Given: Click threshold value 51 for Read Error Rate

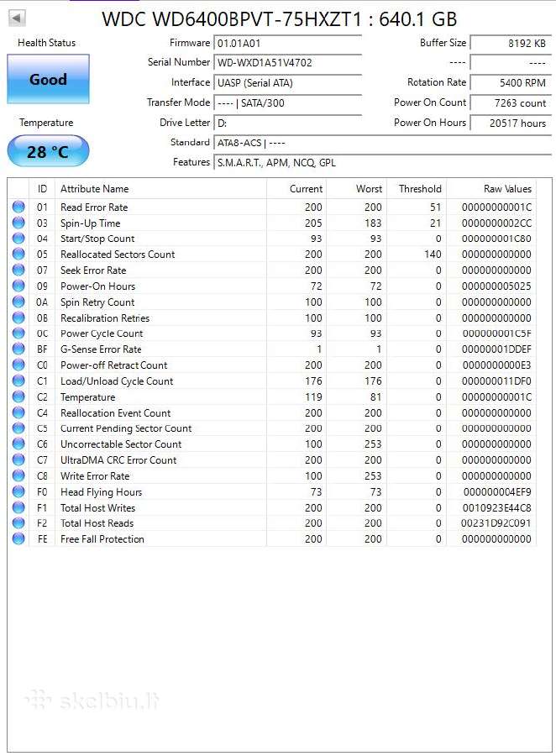Looking at the screenshot, I should coord(435,207).
